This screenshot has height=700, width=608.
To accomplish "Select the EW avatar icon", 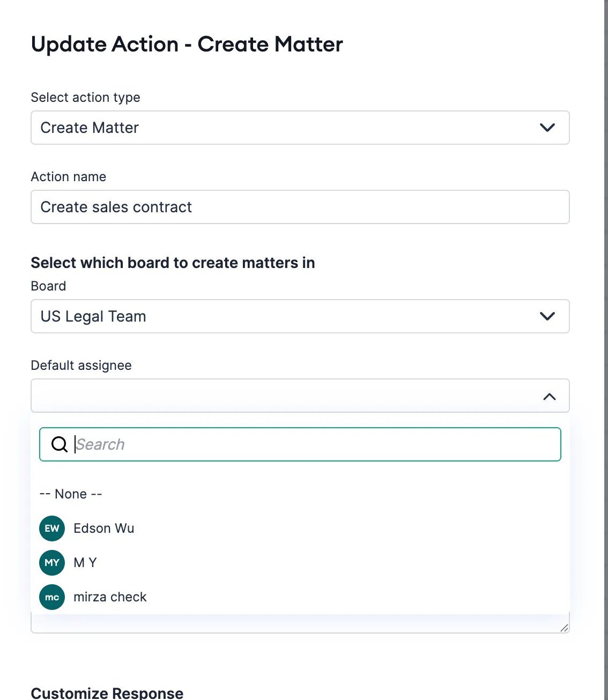I will click(52, 528).
